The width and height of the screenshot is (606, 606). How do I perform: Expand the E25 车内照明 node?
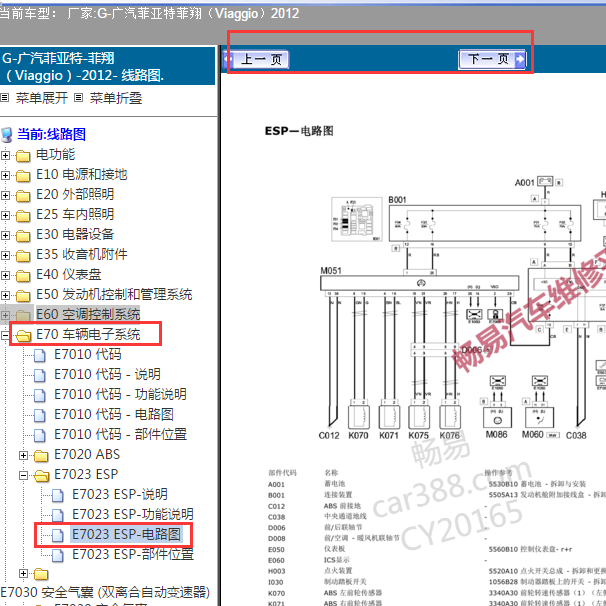(5, 215)
